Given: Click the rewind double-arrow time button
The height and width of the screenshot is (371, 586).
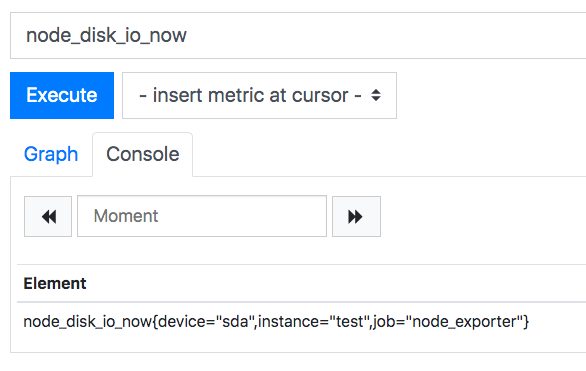Looking at the screenshot, I should [48, 216].
